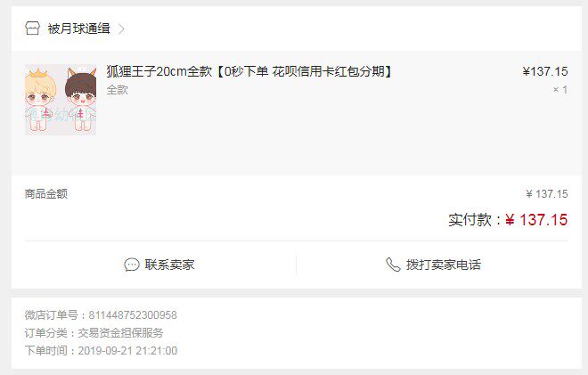Tap 拨打卖家电话 to call seller
Viewport: 588px width, 375px height.
444,265
